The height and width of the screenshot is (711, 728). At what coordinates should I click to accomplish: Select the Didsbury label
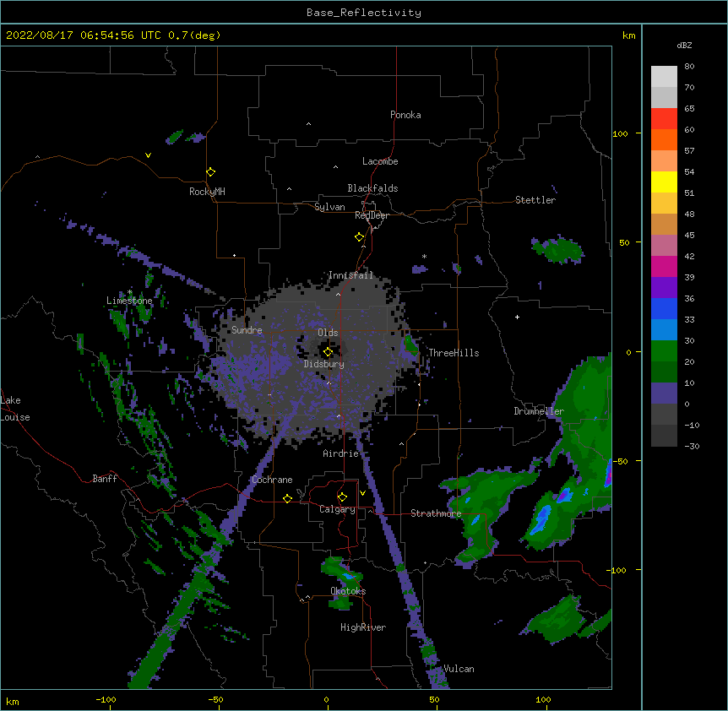click(x=324, y=364)
